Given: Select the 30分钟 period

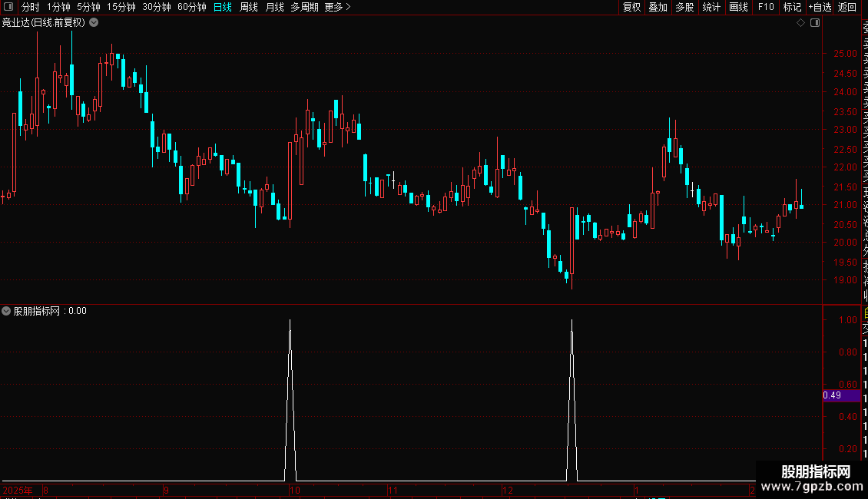Looking at the screenshot, I should point(157,7).
